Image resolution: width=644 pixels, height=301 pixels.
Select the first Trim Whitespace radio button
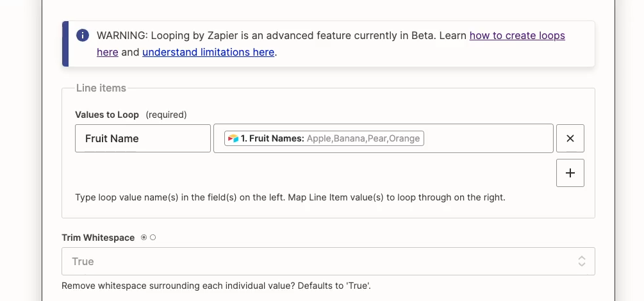[x=144, y=238]
